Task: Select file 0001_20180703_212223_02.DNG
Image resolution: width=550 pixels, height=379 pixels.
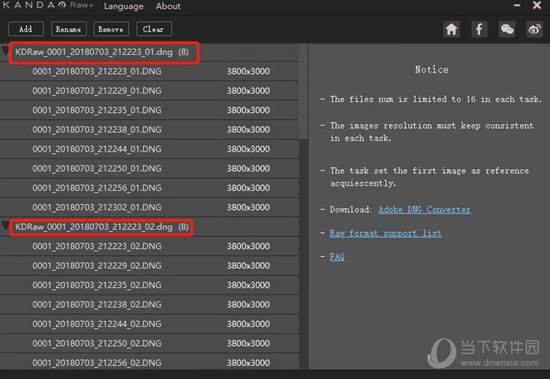Action: 149,246
